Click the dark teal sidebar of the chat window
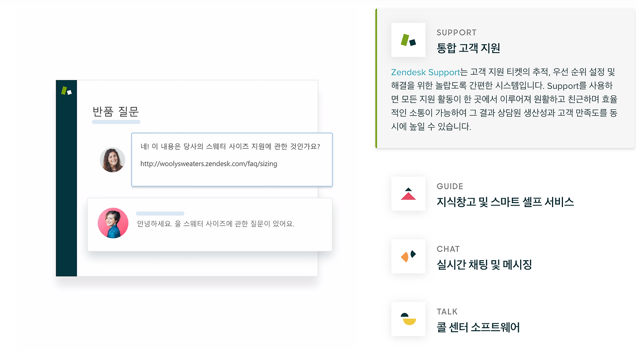 [x=66, y=199]
